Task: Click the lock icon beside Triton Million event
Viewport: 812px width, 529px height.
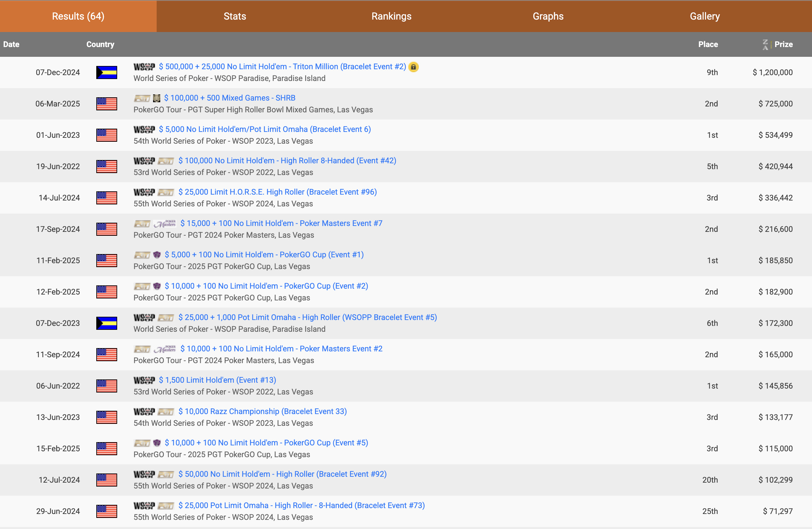Action: 413,67
